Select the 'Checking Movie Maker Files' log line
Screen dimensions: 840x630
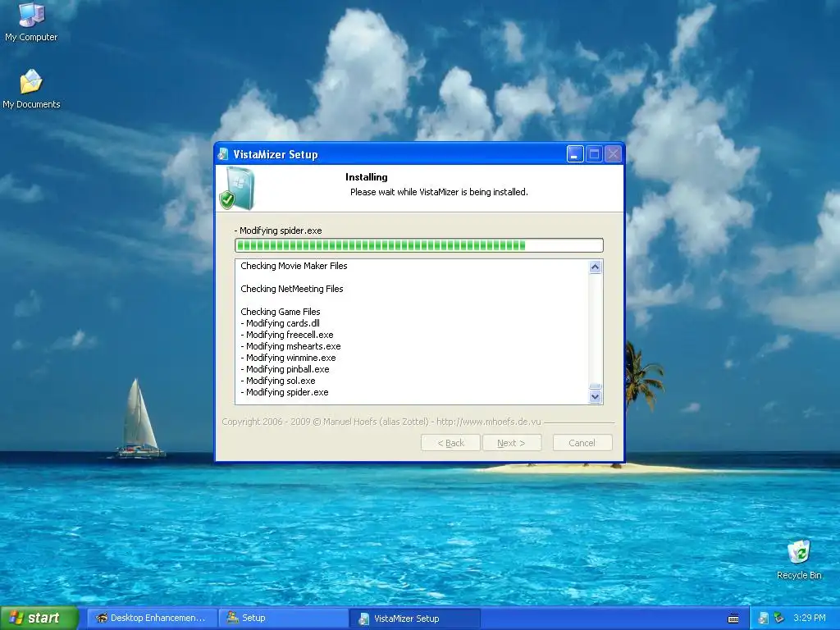point(294,266)
